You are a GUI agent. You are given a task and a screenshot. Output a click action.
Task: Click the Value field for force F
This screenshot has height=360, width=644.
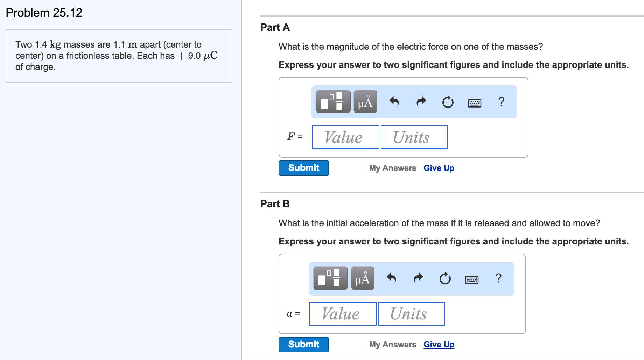(x=345, y=137)
